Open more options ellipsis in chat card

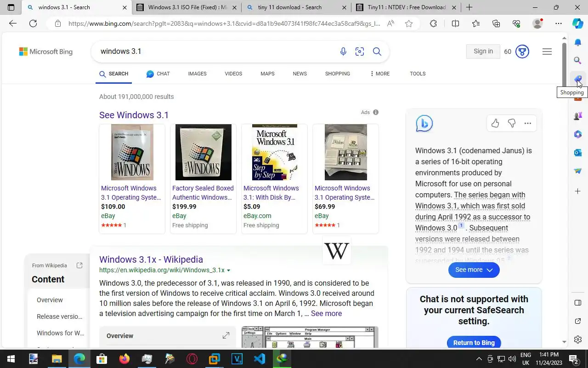pos(528,123)
